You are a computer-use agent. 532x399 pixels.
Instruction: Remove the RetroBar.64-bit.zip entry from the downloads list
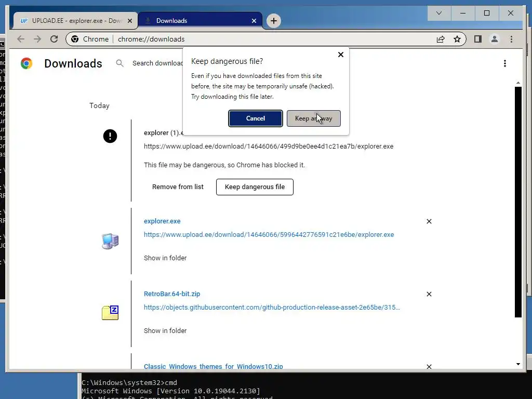(429, 294)
